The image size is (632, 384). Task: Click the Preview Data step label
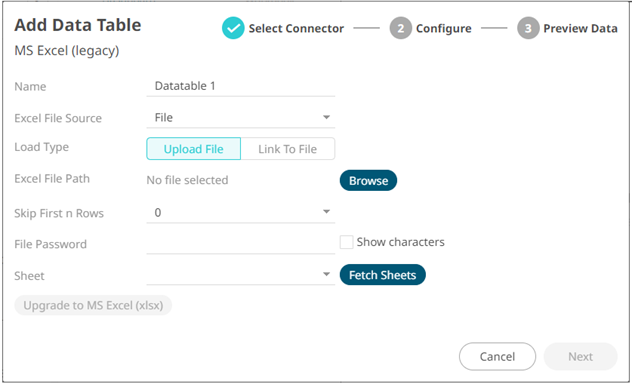tap(580, 29)
